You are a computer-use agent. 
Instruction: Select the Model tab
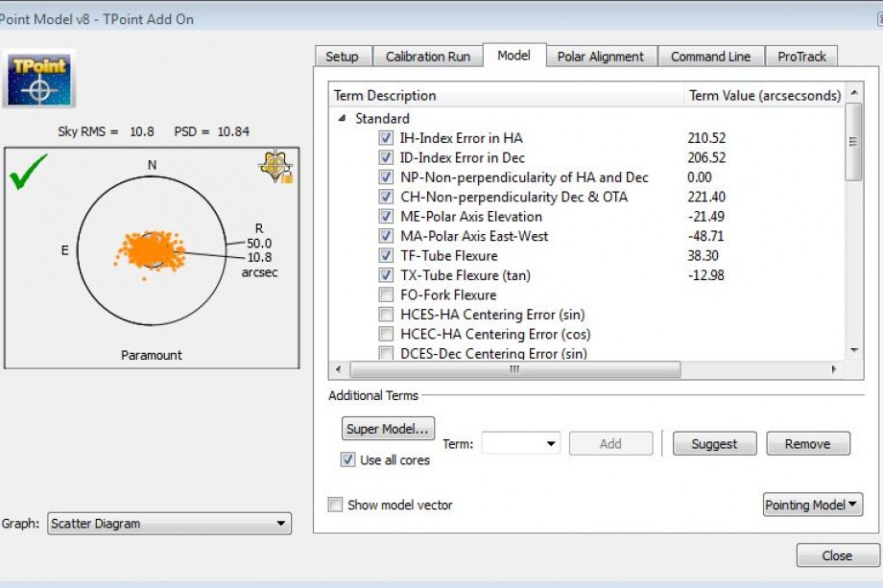point(513,55)
